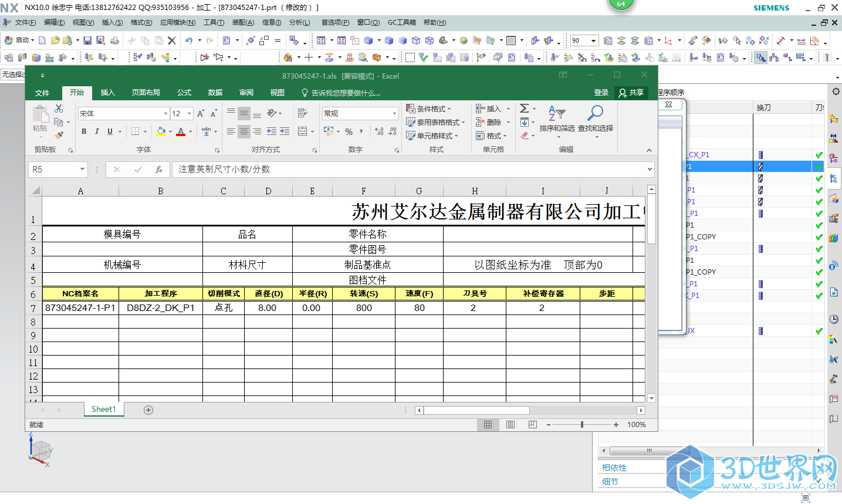Click NX Open file folder icon

[55, 40]
